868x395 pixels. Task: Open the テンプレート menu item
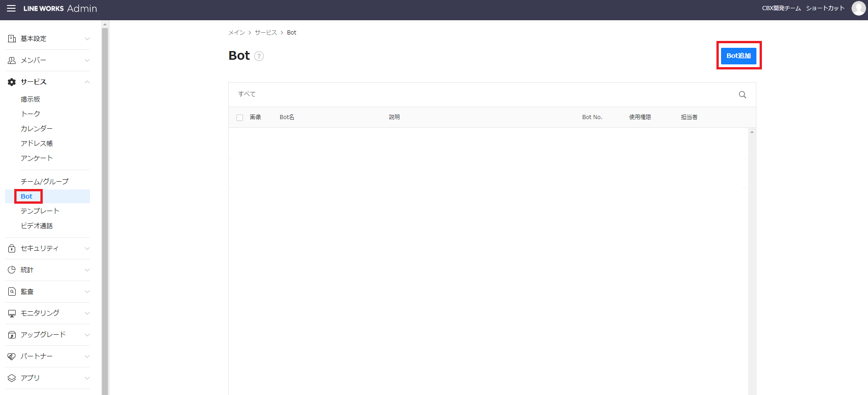coord(40,211)
